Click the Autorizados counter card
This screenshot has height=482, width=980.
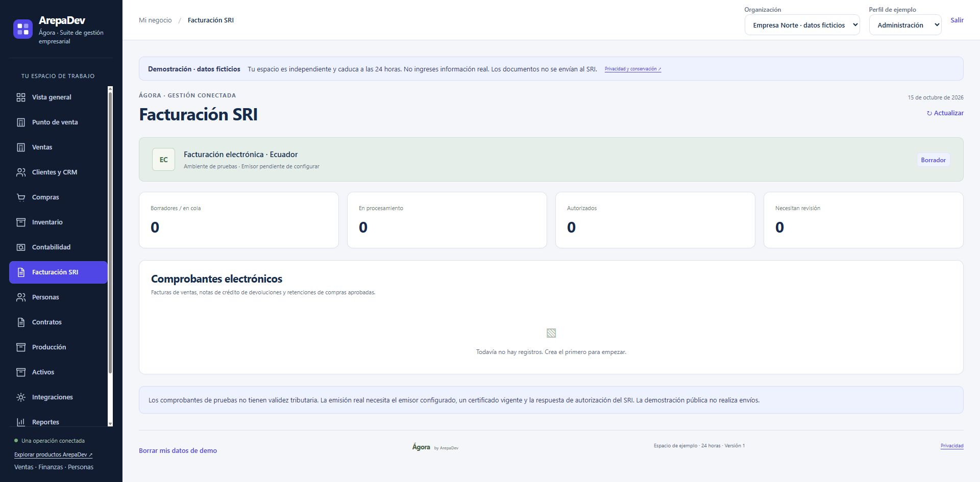click(655, 220)
